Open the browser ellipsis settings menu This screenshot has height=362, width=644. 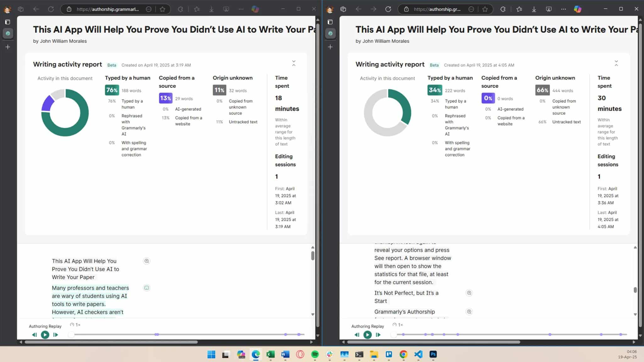click(241, 9)
